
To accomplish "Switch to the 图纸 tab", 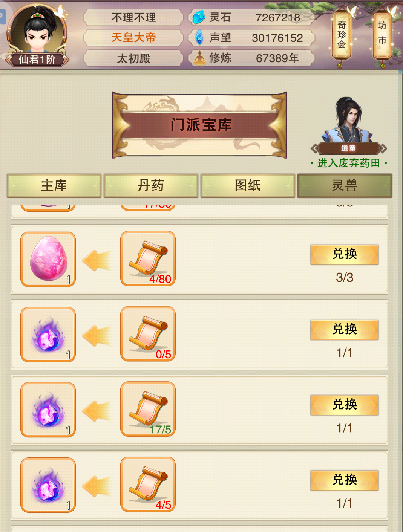I will 248,185.
